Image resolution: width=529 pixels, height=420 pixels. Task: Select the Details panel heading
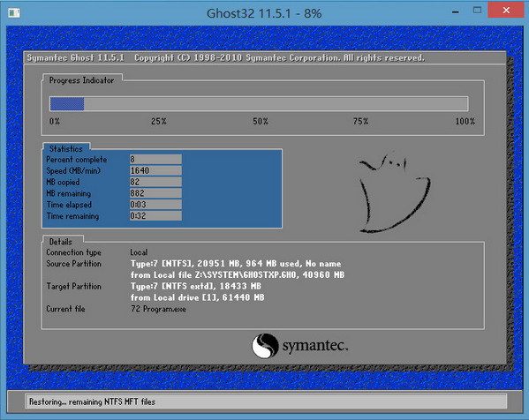[61, 242]
